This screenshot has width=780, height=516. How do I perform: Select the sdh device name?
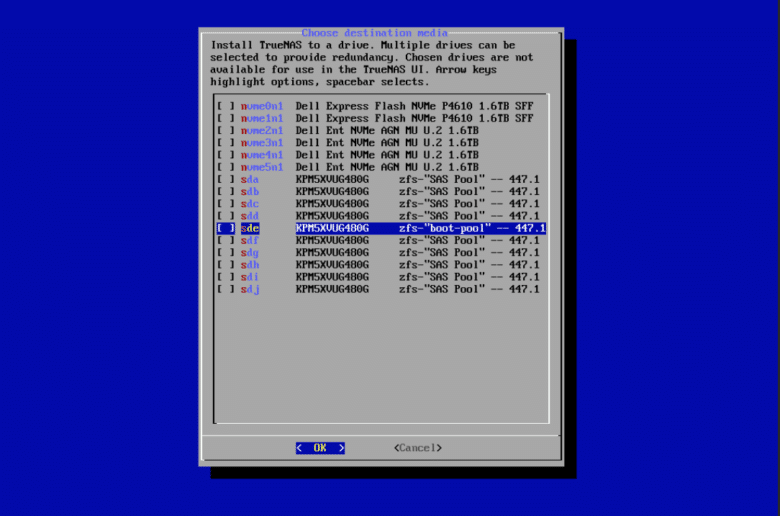pos(250,265)
